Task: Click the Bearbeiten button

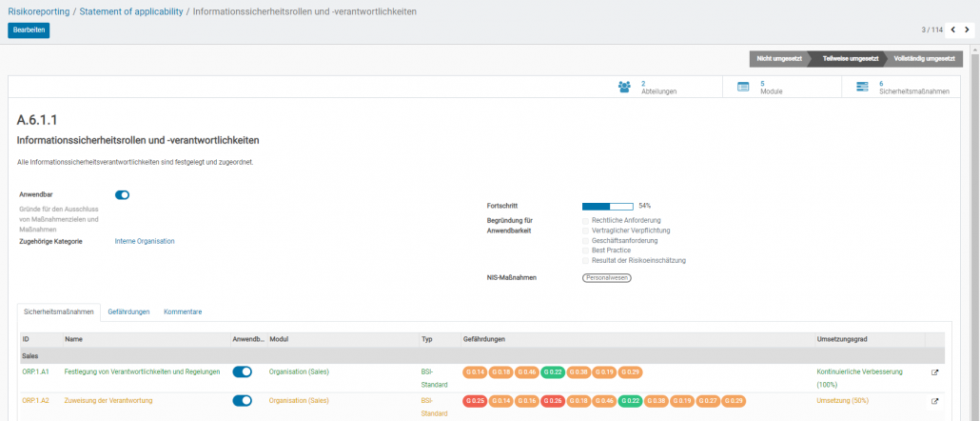Action: 29,30
